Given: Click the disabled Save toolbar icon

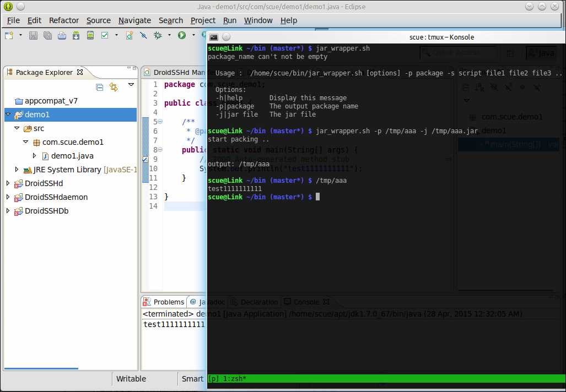Looking at the screenshot, I should (33, 35).
